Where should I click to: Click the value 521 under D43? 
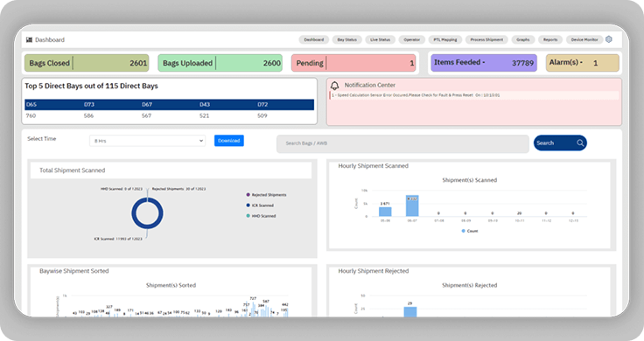coord(204,115)
